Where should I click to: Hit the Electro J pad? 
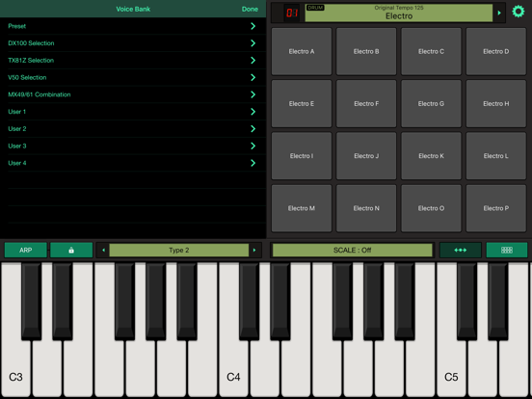pyautogui.click(x=366, y=156)
